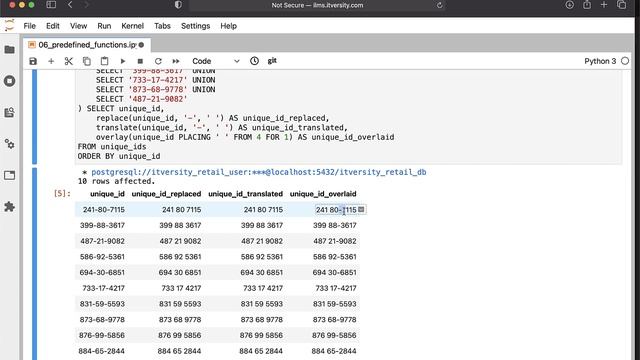640x360 pixels.
Task: Click the clock icon in notebook toolbar
Action: [254, 61]
